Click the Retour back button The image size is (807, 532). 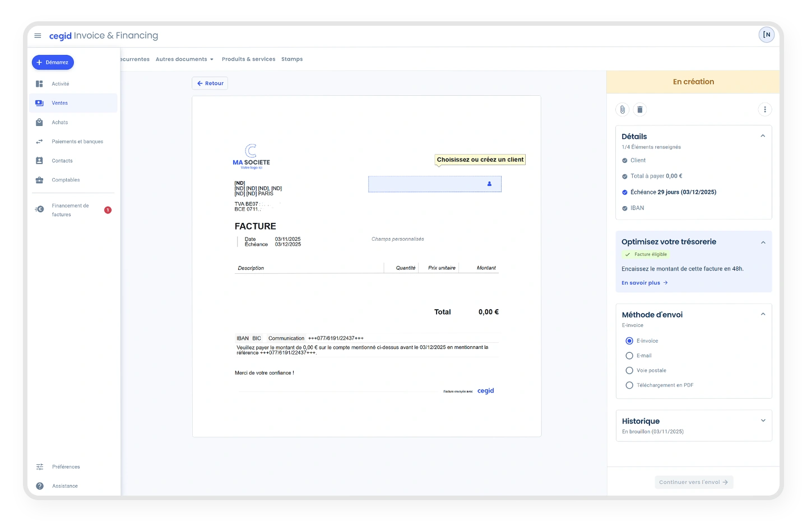coord(210,83)
